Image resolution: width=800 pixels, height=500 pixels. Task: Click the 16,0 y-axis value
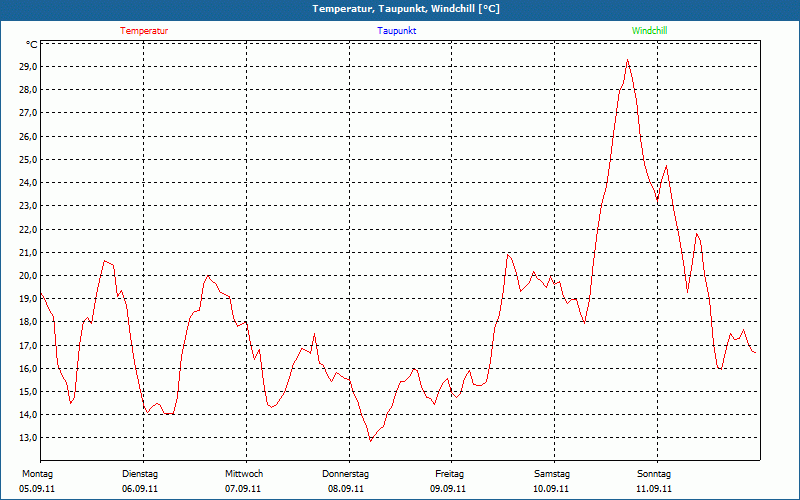(28, 368)
